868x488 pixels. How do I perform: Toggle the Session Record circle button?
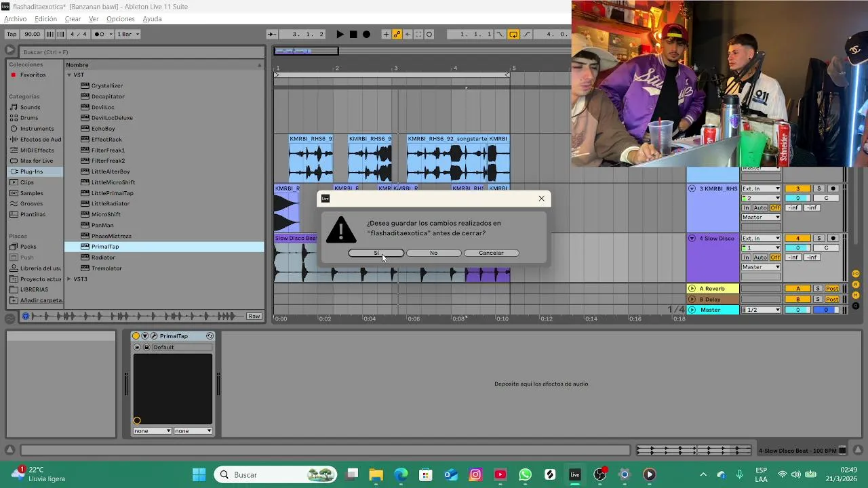click(x=429, y=35)
